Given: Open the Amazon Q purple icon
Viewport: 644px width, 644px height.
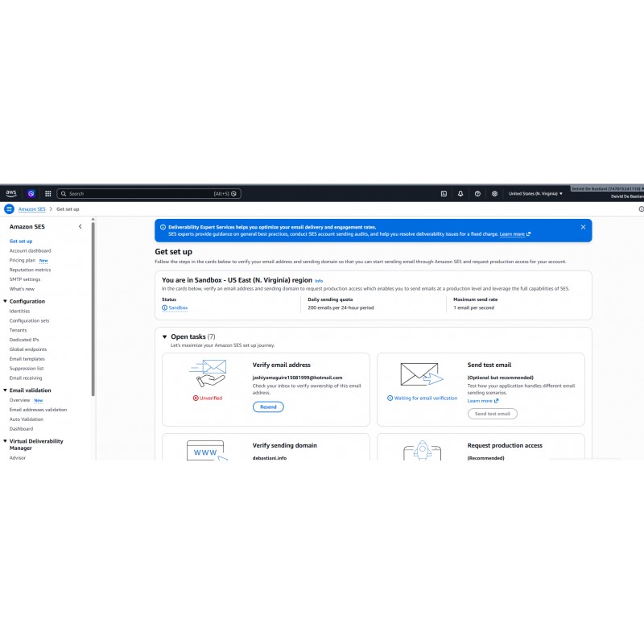Looking at the screenshot, I should pos(31,193).
